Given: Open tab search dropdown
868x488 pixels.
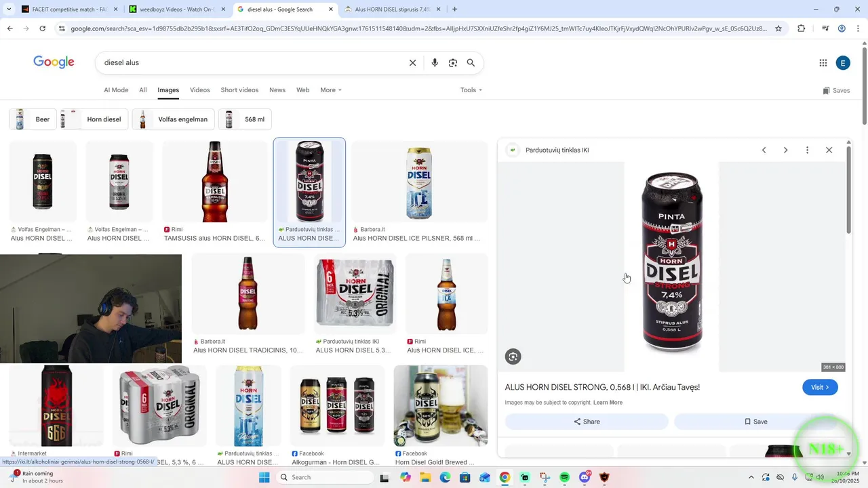Looking at the screenshot, I should click(x=9, y=9).
